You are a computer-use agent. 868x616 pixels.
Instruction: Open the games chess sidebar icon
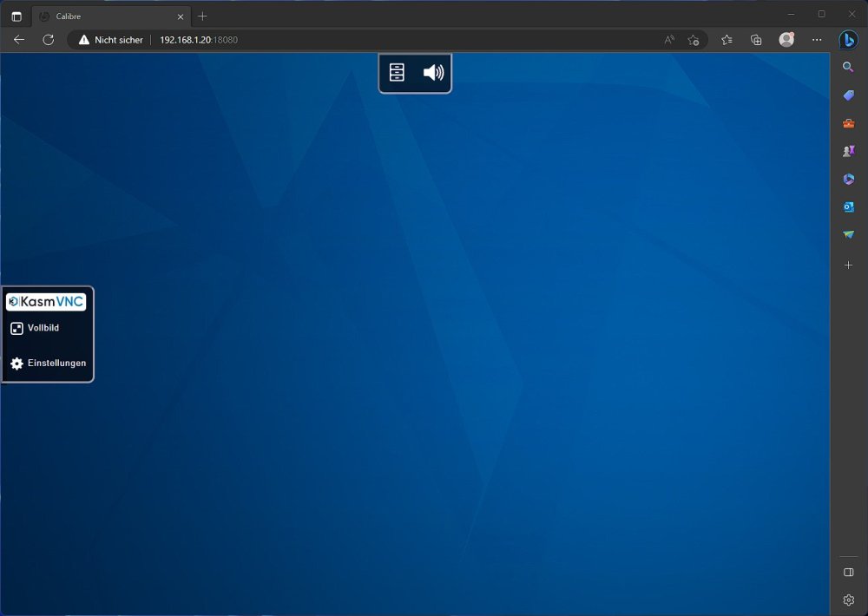coord(849,151)
